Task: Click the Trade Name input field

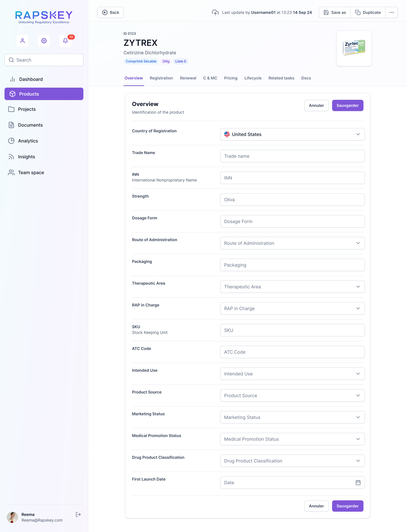Action: tap(292, 156)
